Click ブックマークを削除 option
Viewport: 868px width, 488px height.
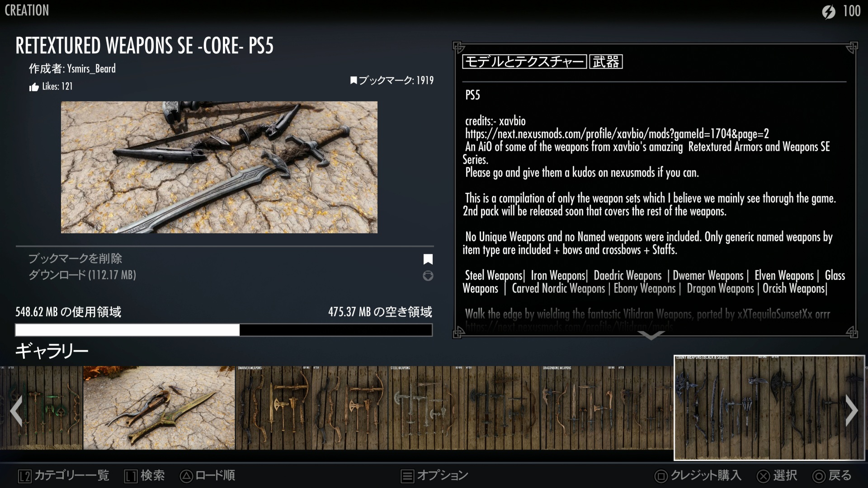pos(75,258)
